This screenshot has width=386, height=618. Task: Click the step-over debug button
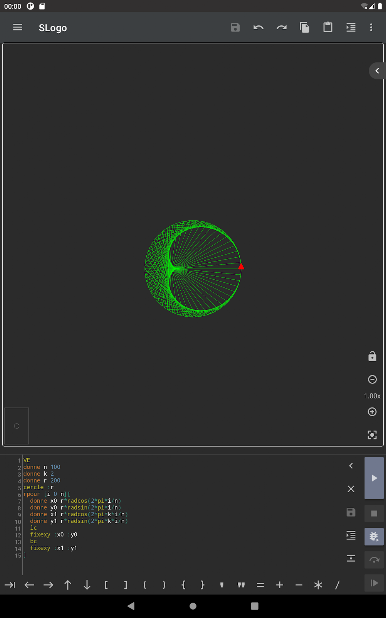coord(374,560)
